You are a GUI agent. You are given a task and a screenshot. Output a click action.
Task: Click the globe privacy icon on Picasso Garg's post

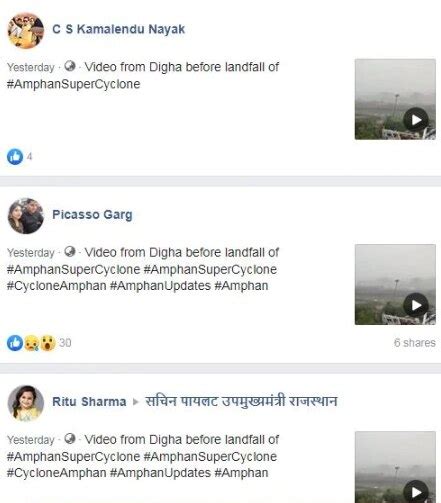pyautogui.click(x=70, y=251)
